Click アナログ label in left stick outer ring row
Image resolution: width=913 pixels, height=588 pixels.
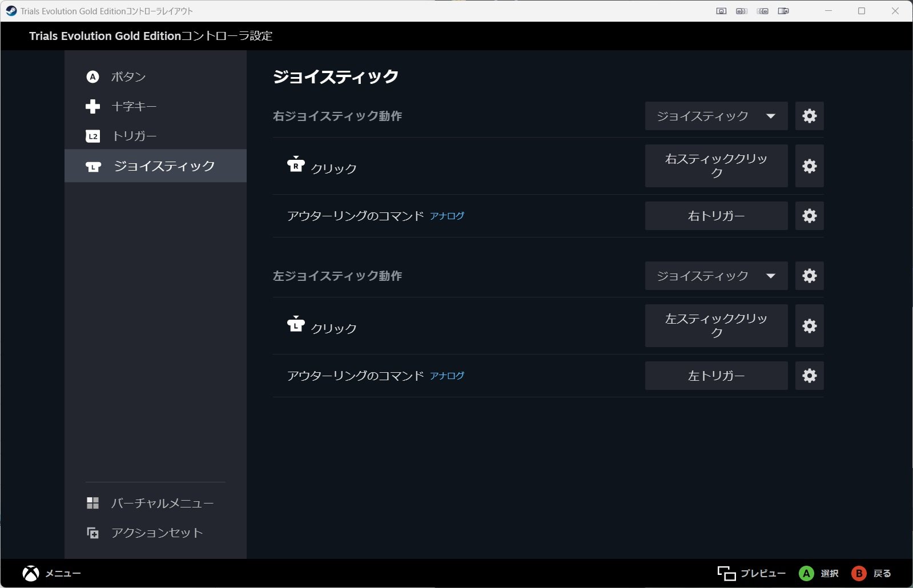click(x=447, y=376)
